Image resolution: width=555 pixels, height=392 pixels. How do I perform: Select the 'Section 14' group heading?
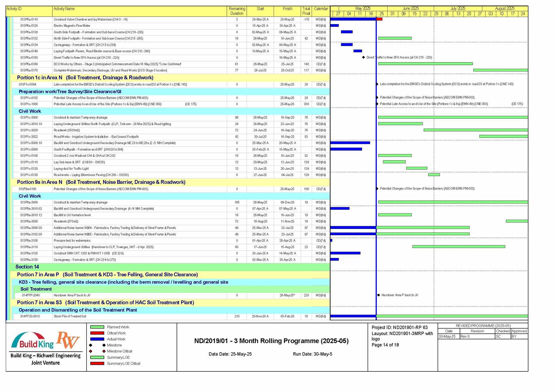(x=27, y=267)
